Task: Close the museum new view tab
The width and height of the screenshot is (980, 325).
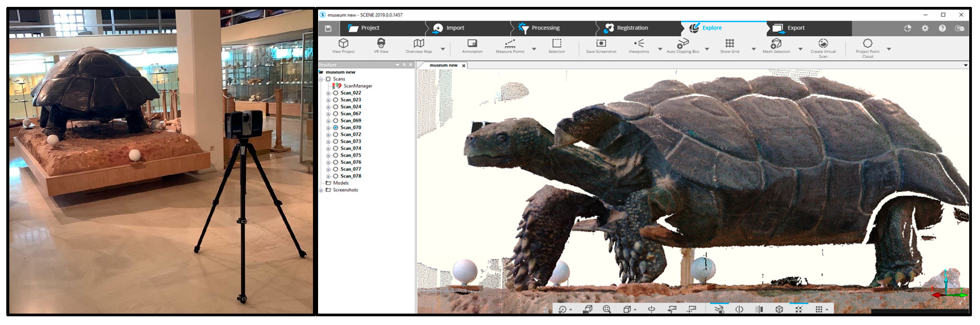Action: (x=464, y=66)
